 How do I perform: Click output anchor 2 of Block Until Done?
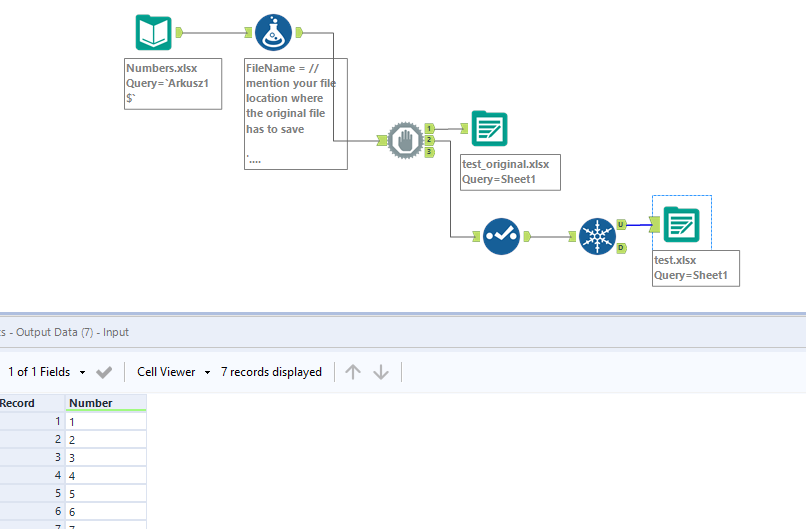coord(430,140)
